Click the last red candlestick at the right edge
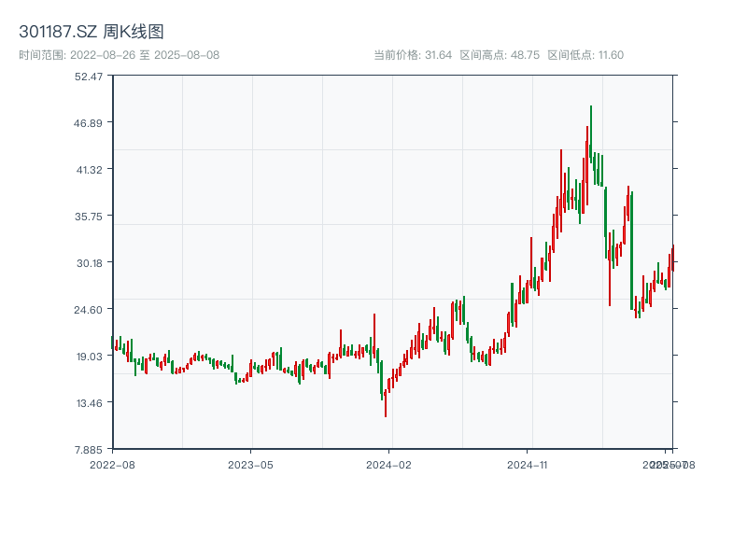 click(x=673, y=259)
